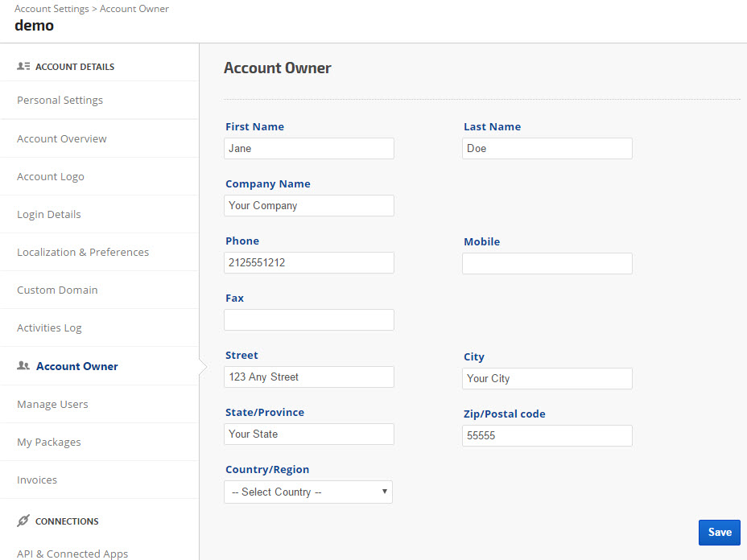Image resolution: width=747 pixels, height=560 pixels.
Task: Open Personal Settings in sidebar
Action: [x=60, y=101]
